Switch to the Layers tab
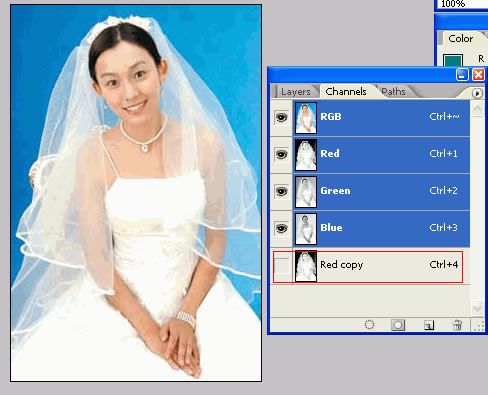 coord(296,92)
